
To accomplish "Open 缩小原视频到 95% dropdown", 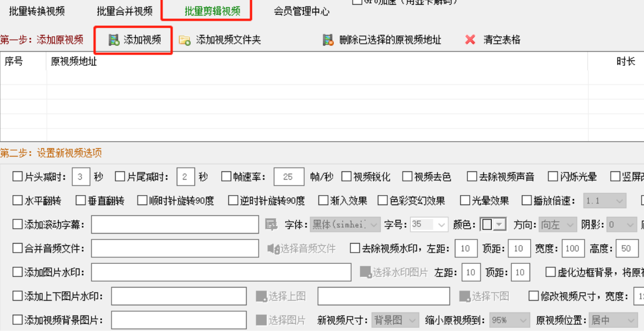I will [x=510, y=320].
